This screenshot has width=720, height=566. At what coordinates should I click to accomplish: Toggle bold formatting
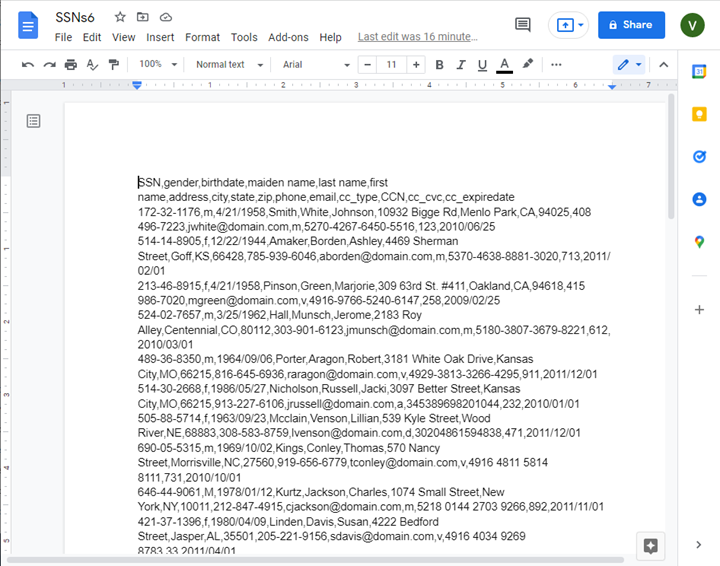pos(439,65)
